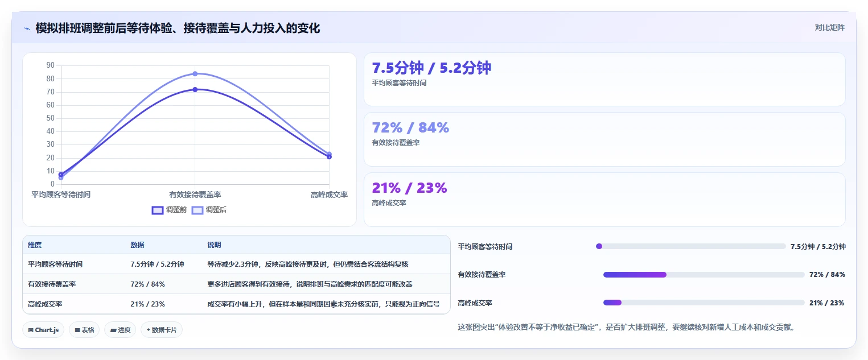
Task: Click the chart x-axis label 高峰成交率
Action: click(x=329, y=195)
